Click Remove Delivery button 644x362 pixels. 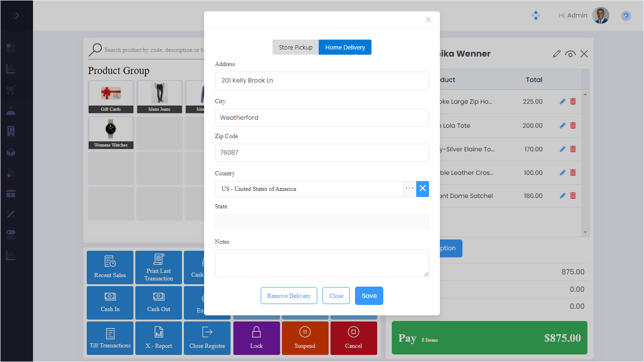(289, 296)
